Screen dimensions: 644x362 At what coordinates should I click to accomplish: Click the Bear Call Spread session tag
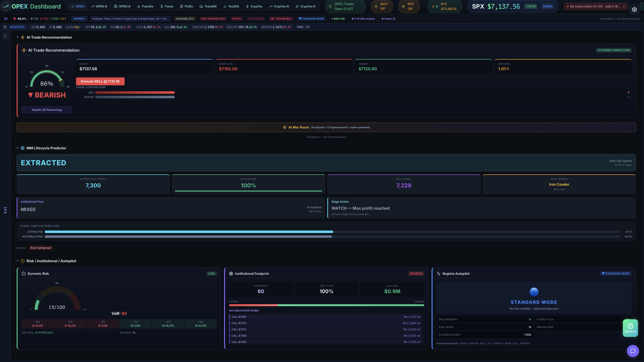click(41, 248)
